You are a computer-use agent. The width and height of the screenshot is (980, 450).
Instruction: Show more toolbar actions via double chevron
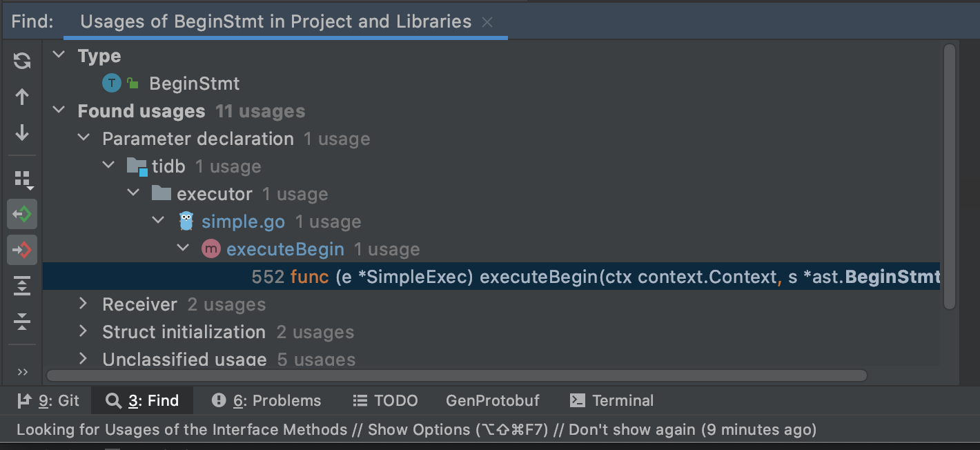[x=22, y=372]
